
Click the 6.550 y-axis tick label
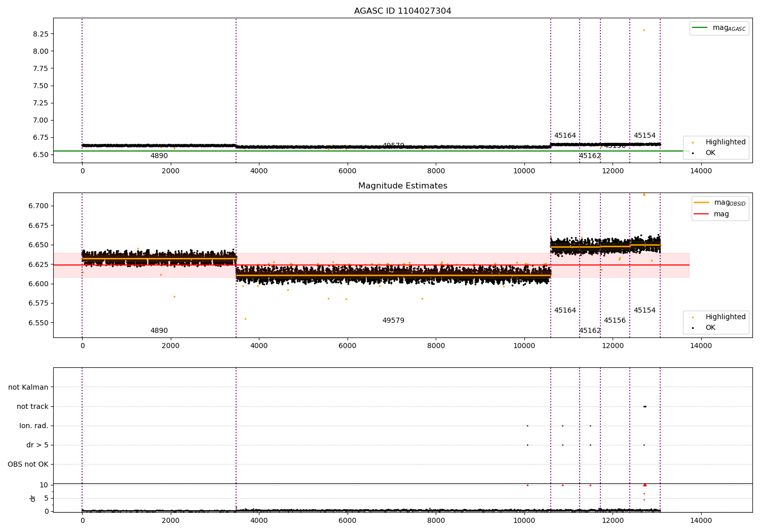coord(39,323)
